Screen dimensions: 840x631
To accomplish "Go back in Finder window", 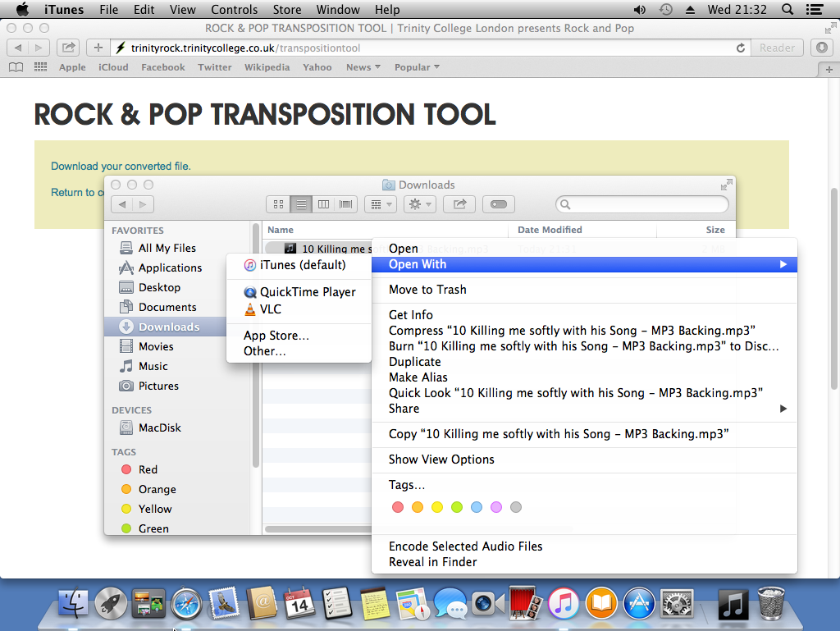I will click(x=122, y=204).
